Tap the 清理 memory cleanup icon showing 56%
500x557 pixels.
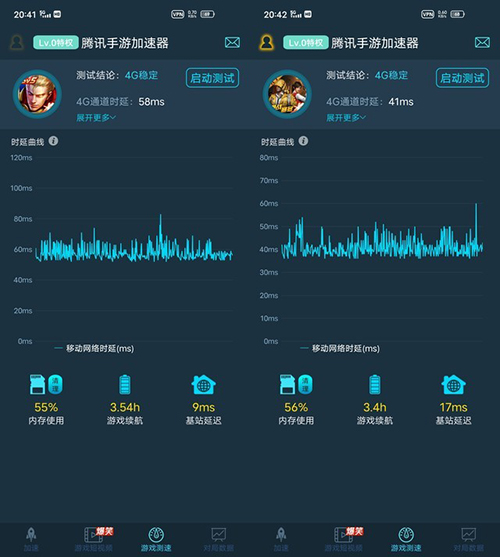(x=305, y=384)
